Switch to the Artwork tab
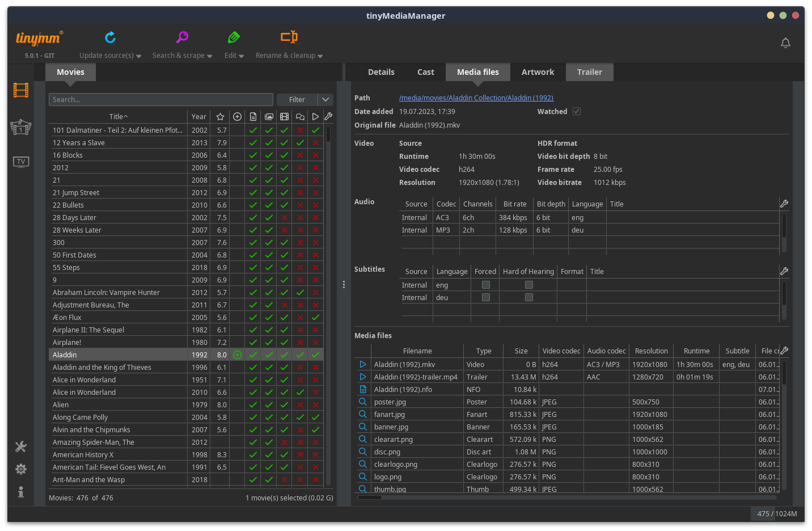The width and height of the screenshot is (812, 531). tap(538, 72)
